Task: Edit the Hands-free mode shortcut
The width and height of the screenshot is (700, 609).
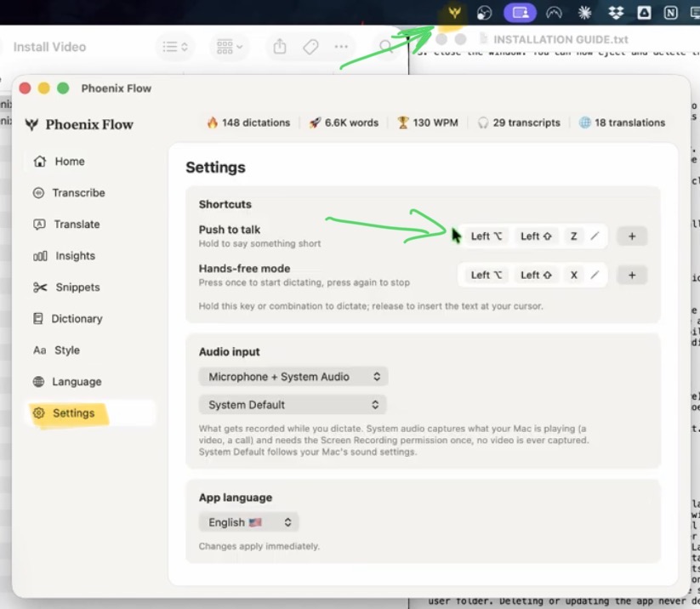Action: pos(595,275)
